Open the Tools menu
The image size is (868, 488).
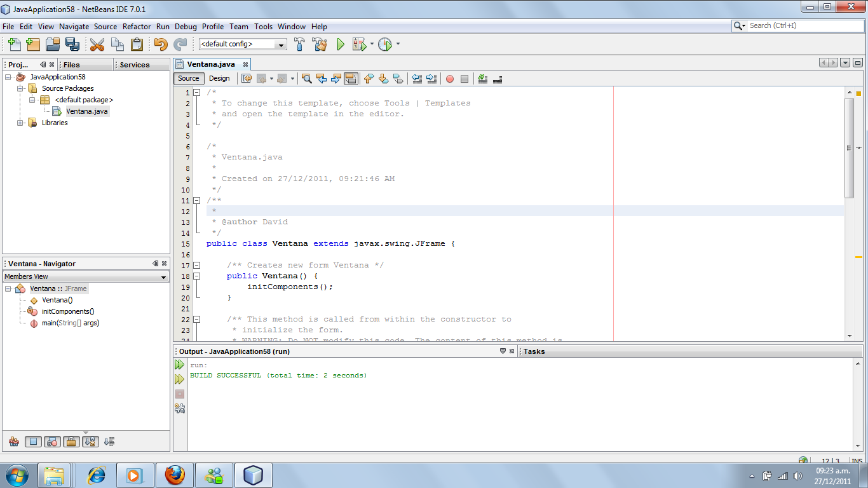pyautogui.click(x=263, y=27)
